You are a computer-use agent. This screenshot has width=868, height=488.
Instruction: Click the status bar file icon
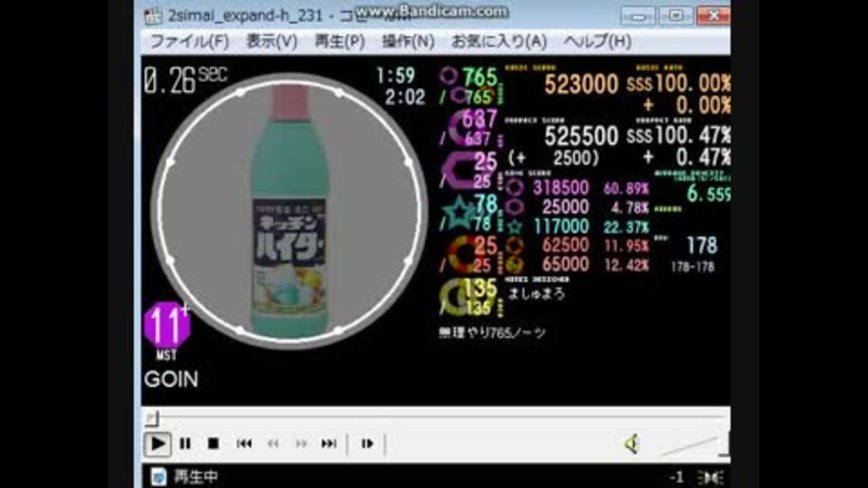pos(159,476)
